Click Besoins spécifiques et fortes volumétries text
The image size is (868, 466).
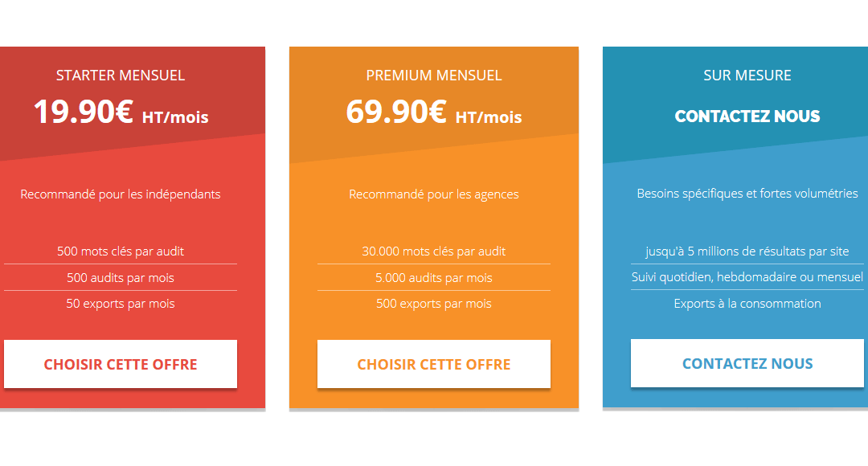(x=747, y=194)
